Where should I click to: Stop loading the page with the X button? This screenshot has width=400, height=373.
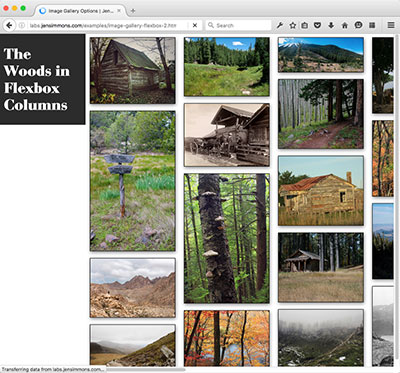pos(195,25)
